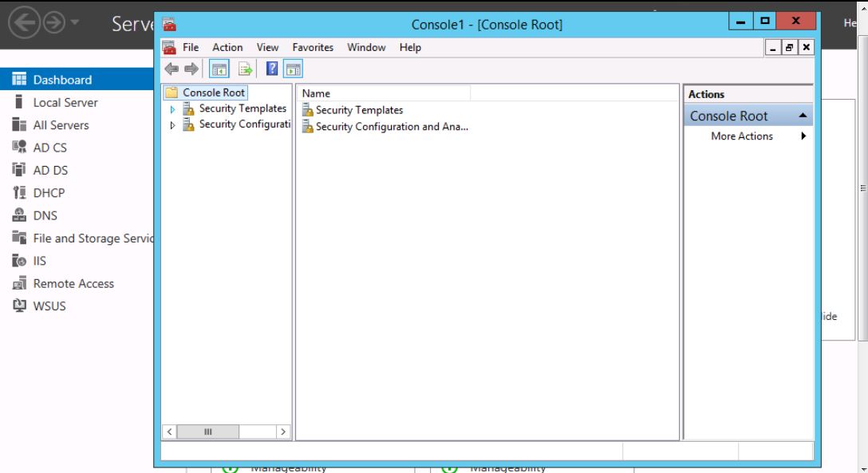
Task: Click Local Server icon in Server Manager
Action: click(19, 102)
